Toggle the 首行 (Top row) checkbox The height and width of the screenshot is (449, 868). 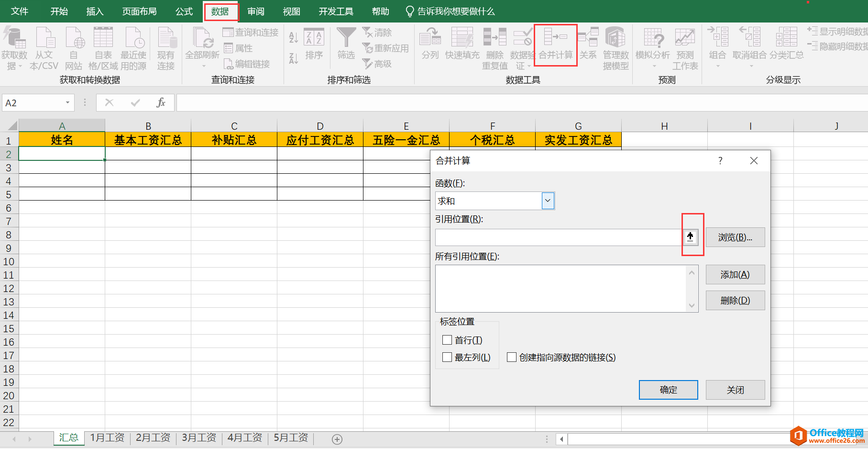447,340
